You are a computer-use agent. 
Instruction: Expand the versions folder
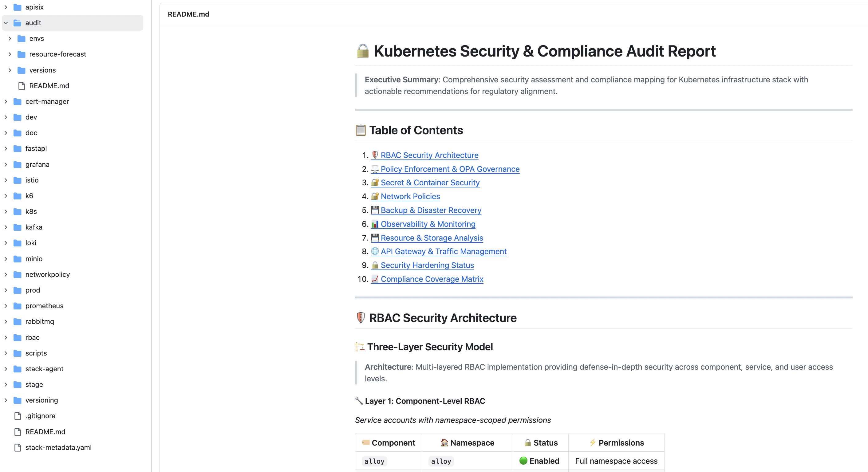click(9, 70)
